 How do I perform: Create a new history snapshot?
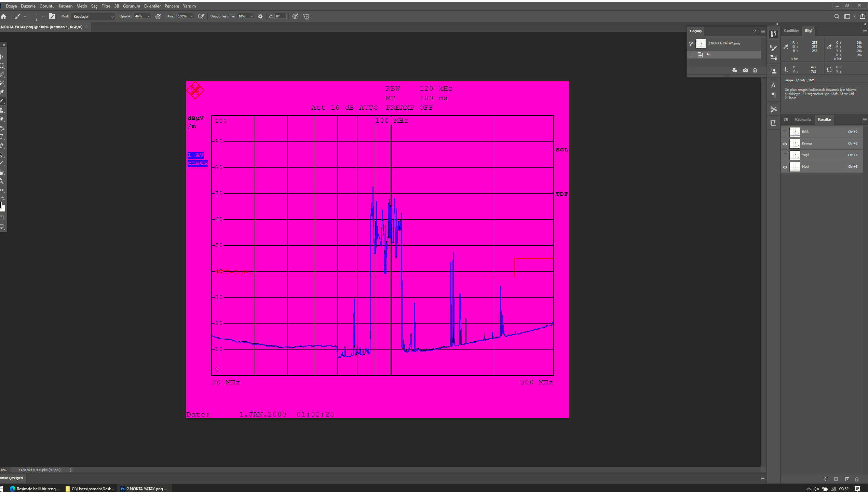click(745, 70)
